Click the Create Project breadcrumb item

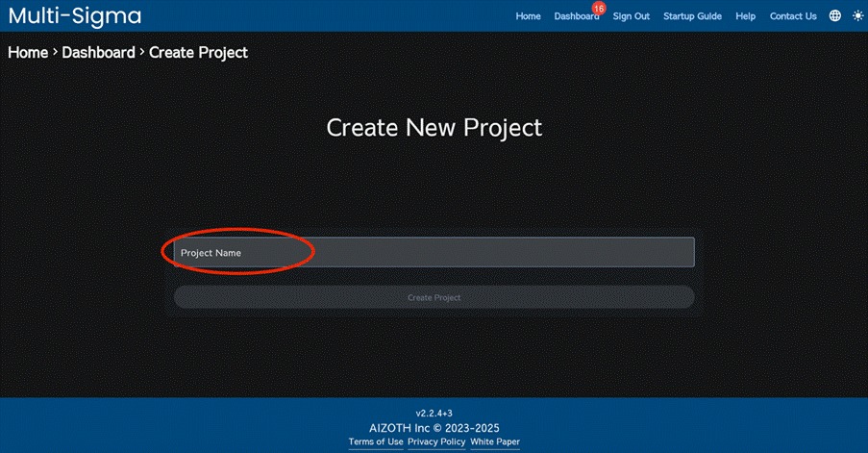(198, 52)
